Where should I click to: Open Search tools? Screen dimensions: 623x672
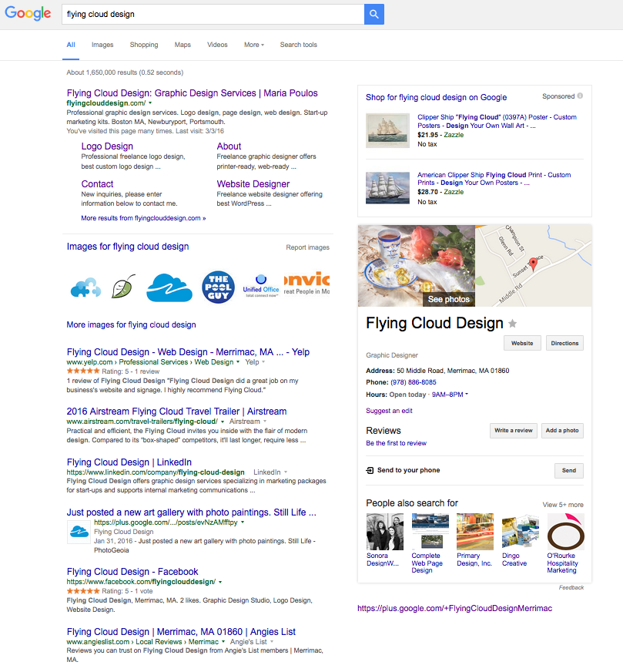pos(299,45)
